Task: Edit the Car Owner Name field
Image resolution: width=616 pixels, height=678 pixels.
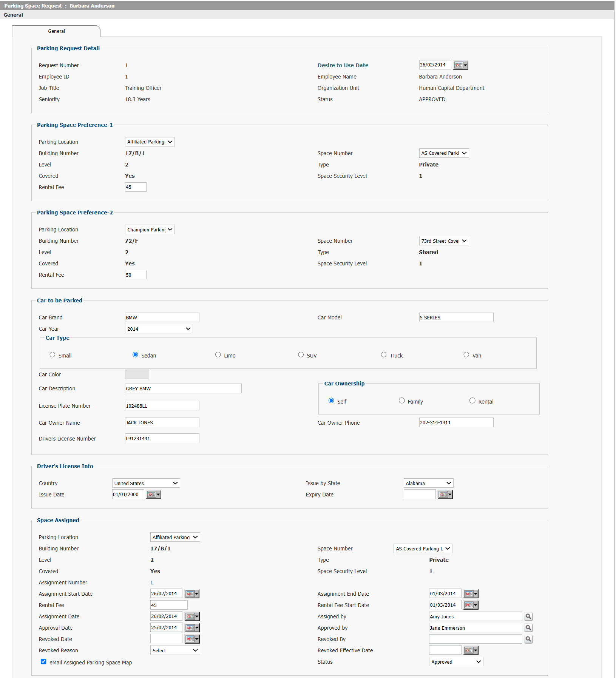Action: point(162,422)
